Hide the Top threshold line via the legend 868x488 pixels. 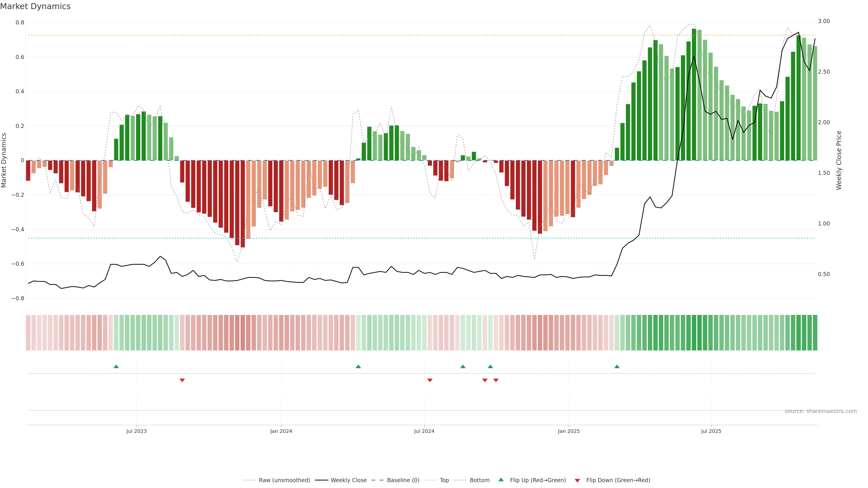[x=444, y=480]
